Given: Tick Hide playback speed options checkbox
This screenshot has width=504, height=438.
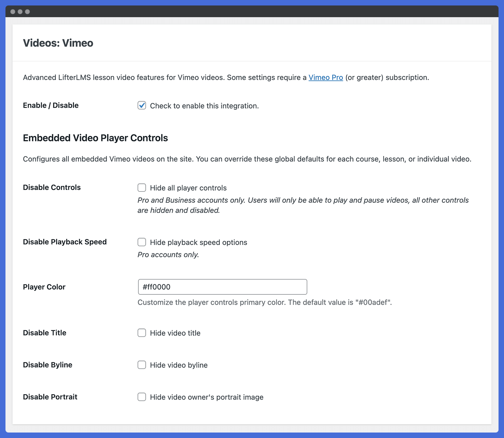Looking at the screenshot, I should click(142, 242).
